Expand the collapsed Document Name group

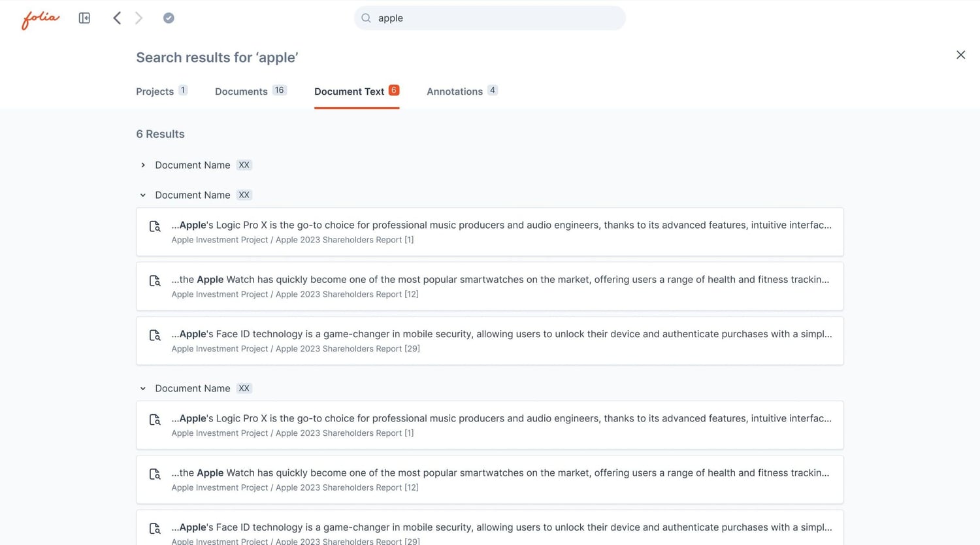(x=143, y=165)
